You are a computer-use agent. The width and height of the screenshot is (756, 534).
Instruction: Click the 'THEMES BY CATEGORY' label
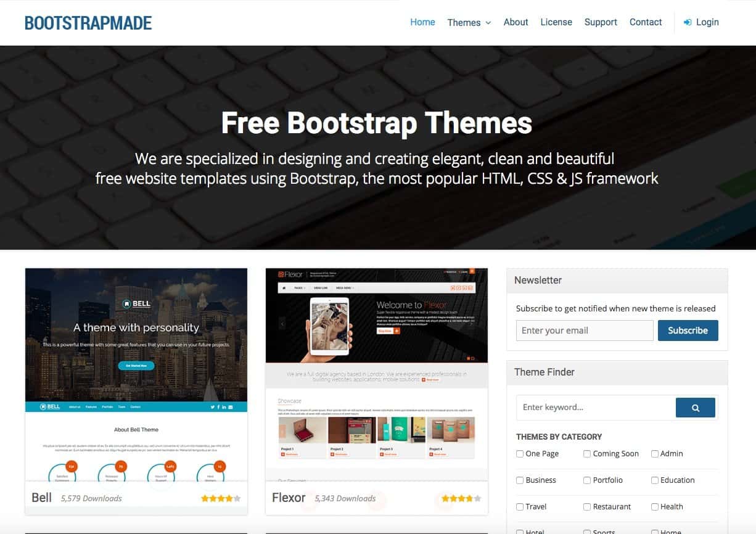coord(559,437)
